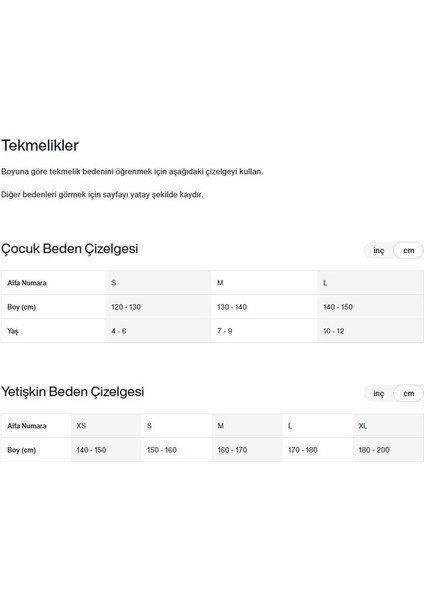Click the Tekmelikler heading
Screen dimensions: 424x600
tap(40, 145)
